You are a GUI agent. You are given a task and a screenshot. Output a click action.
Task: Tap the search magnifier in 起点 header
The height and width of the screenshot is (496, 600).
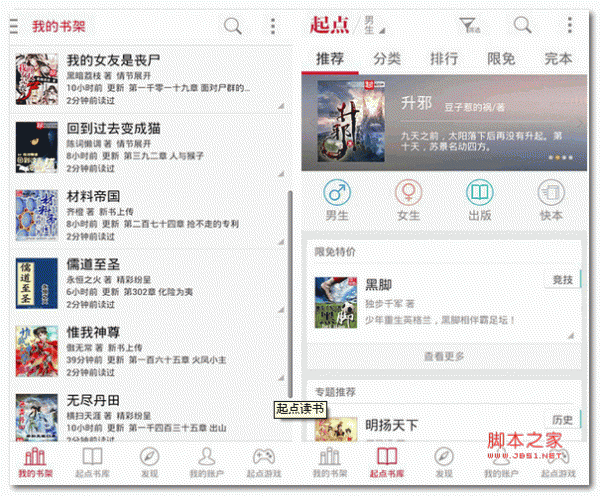522,26
